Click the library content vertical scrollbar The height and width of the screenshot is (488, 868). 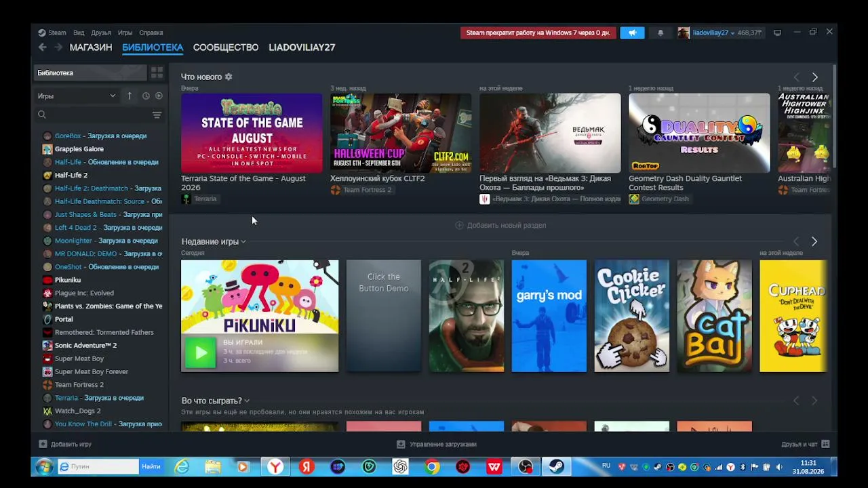(834, 115)
